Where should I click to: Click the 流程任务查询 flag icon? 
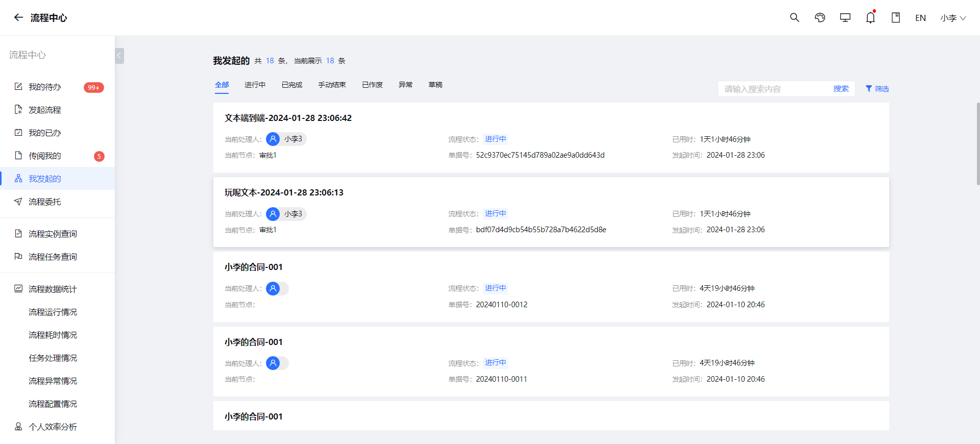click(18, 257)
